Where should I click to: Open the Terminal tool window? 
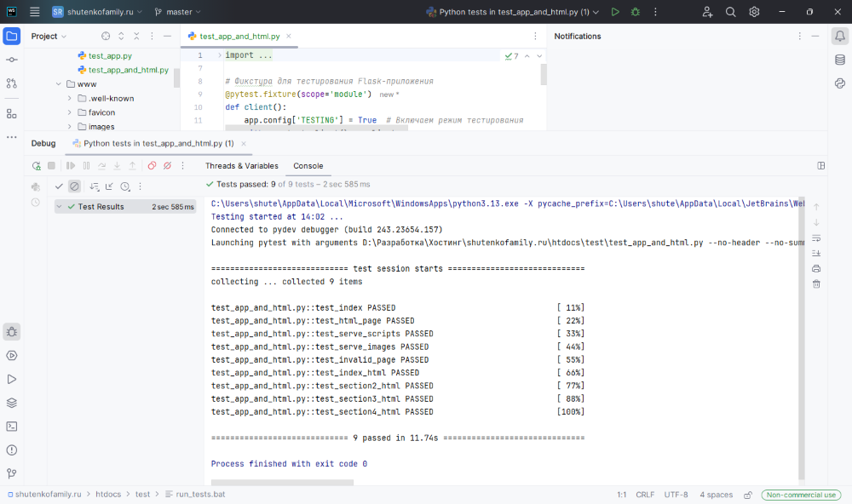tap(12, 425)
